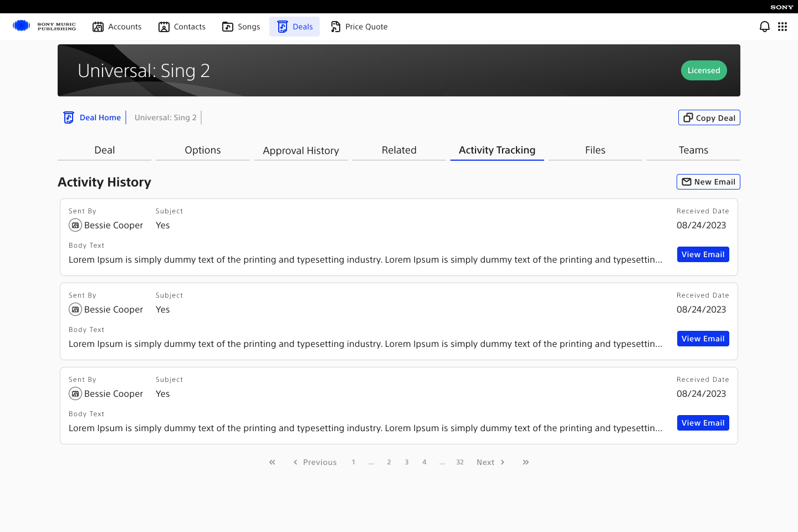Go to page 1 in pagination

click(354, 462)
